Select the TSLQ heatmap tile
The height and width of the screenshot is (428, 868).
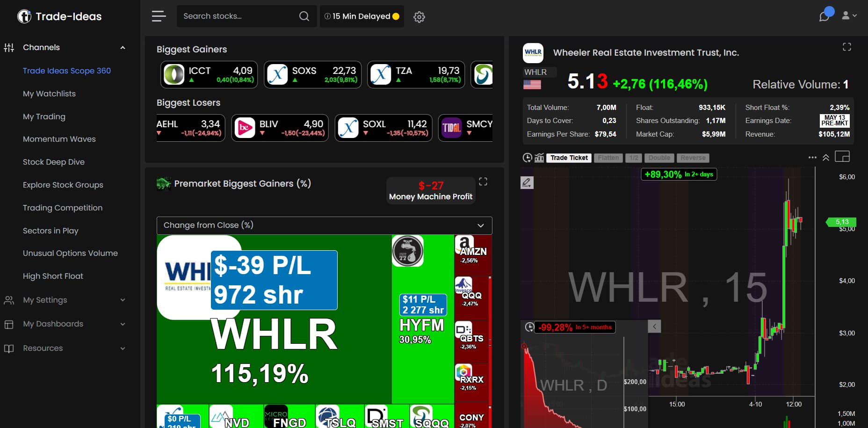coord(340,417)
